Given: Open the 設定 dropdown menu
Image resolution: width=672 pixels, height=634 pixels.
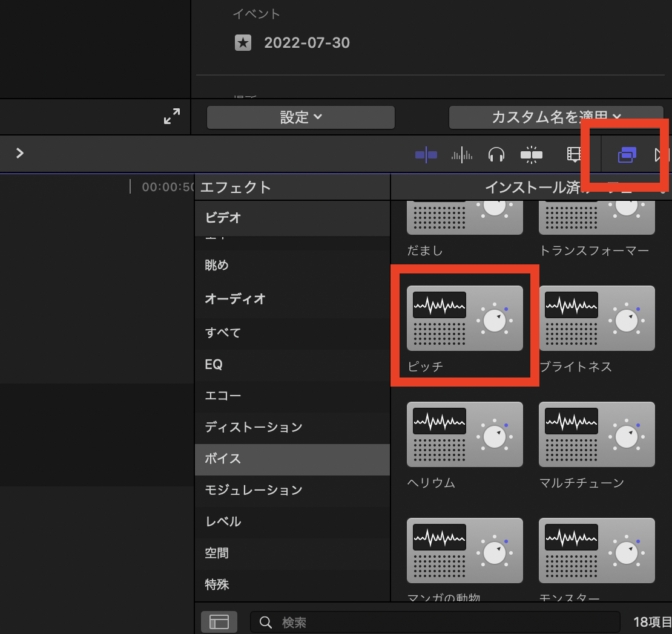Looking at the screenshot, I should point(300,117).
